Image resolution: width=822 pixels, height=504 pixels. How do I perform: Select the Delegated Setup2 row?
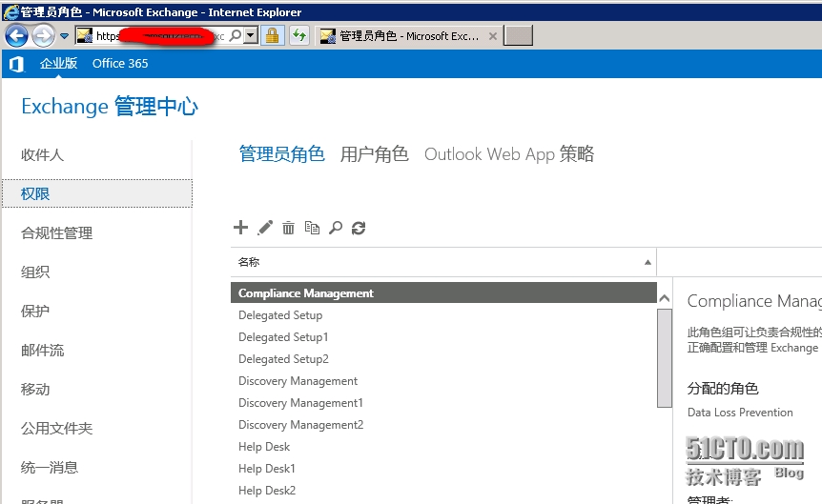pyautogui.click(x=443, y=359)
